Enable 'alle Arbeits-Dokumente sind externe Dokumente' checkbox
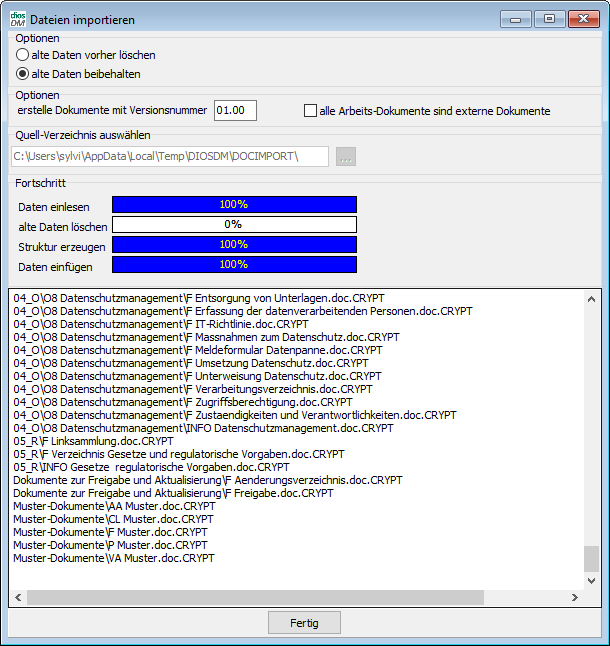610x646 pixels. [310, 111]
